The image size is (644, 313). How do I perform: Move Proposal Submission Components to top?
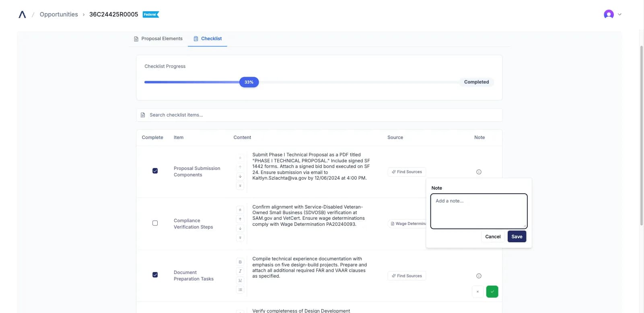240,158
